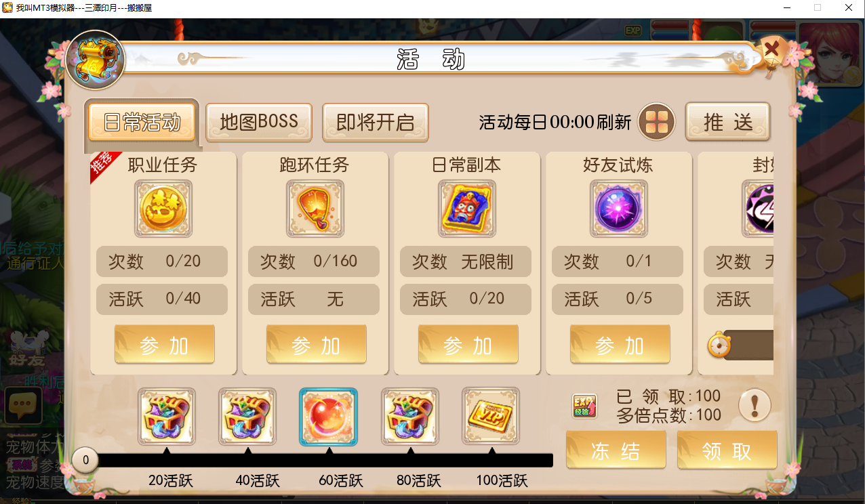
Task: Select the 60活跃 red orb reward
Action: pyautogui.click(x=329, y=417)
